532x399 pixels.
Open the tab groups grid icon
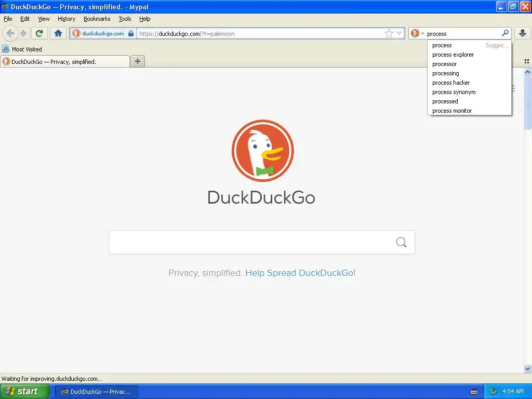[527, 61]
